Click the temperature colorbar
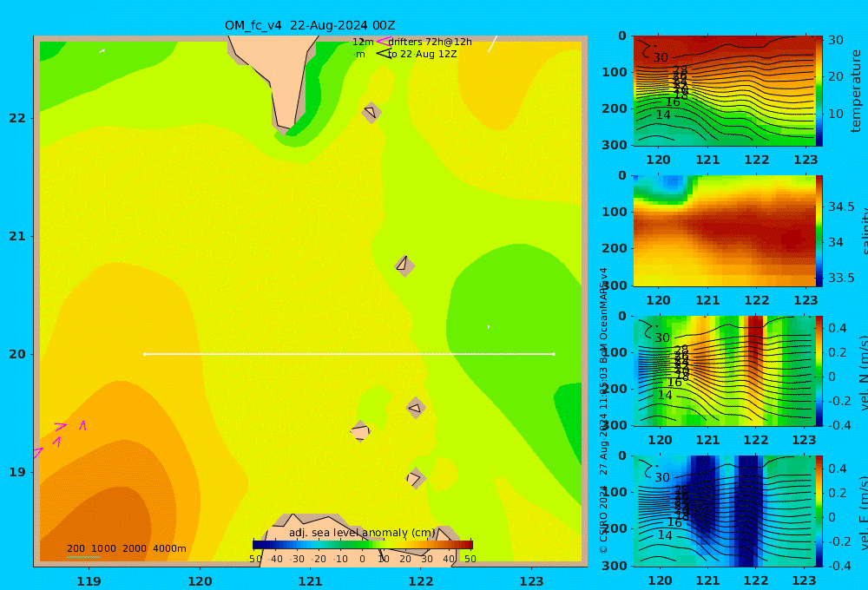The image size is (868, 590). [819, 91]
